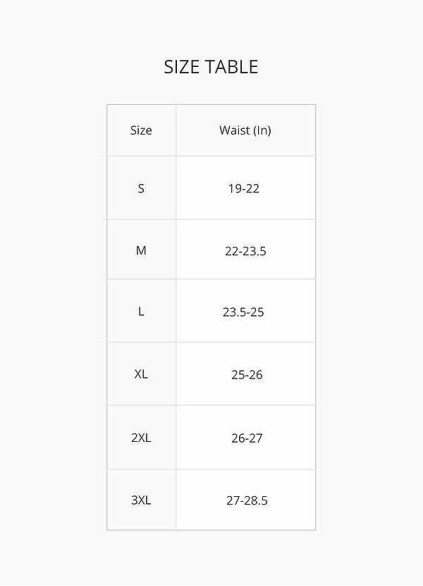This screenshot has width=423, height=586.
Task: Click the 27-28.5 waist value
Action: [x=247, y=500]
